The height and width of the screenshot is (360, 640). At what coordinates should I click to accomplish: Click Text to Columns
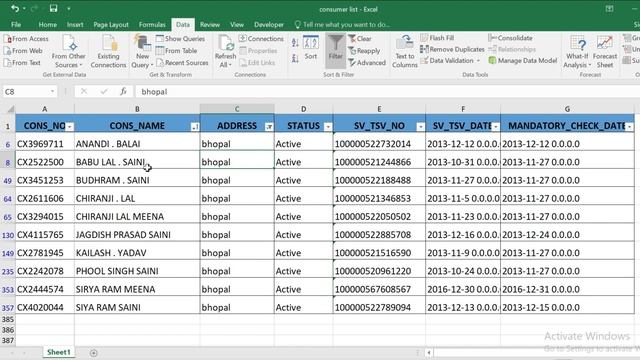(x=404, y=52)
